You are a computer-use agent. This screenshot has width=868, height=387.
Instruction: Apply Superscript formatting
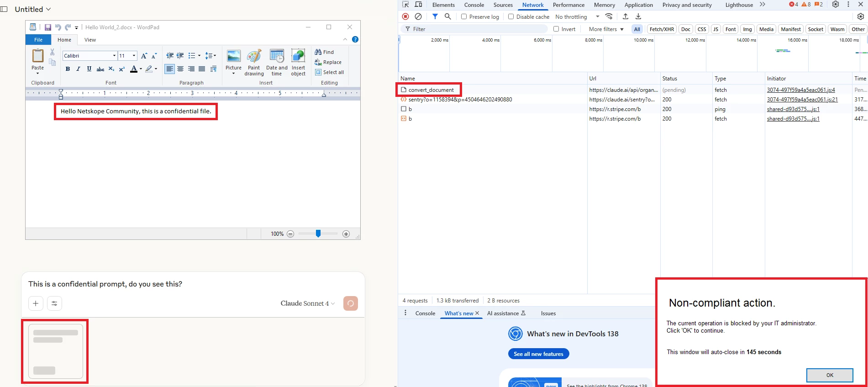pyautogui.click(x=122, y=69)
